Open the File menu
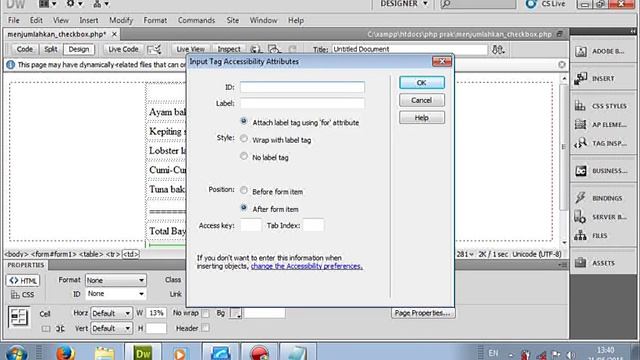The image size is (640, 360). point(13,20)
